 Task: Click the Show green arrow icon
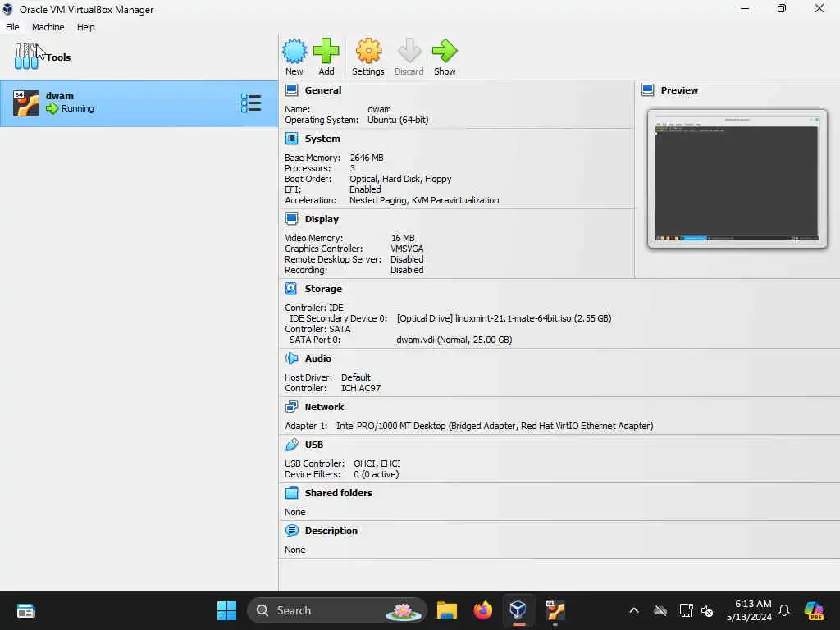point(445,52)
